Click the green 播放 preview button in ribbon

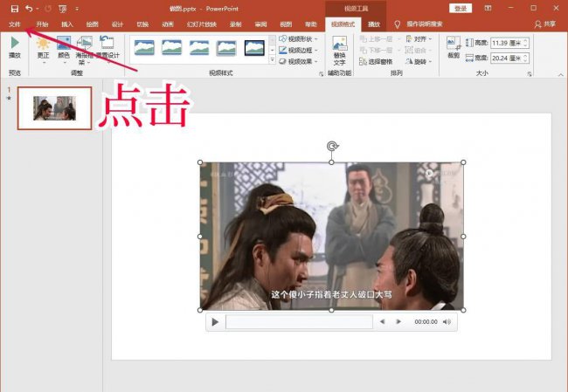tap(15, 47)
